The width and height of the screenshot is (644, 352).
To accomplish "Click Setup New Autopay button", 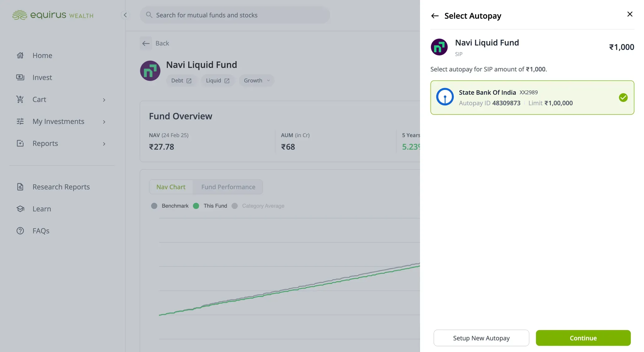I will point(481,338).
